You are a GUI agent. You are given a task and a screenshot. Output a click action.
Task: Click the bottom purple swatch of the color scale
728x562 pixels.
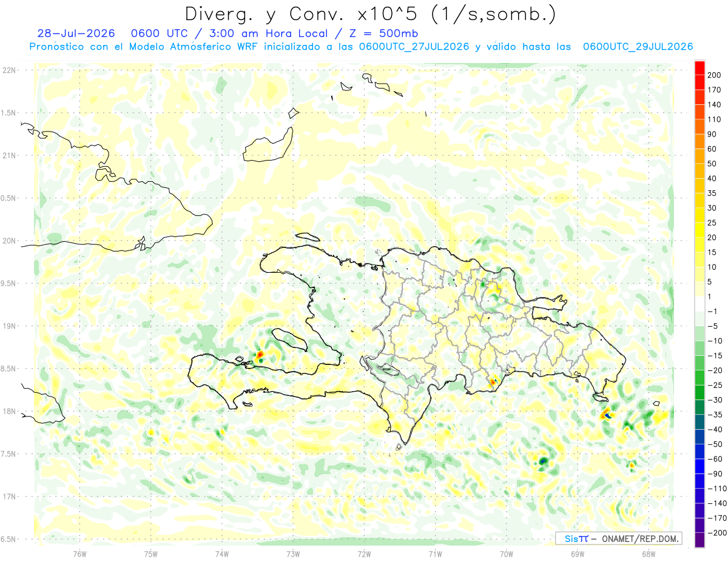pyautogui.click(x=699, y=540)
